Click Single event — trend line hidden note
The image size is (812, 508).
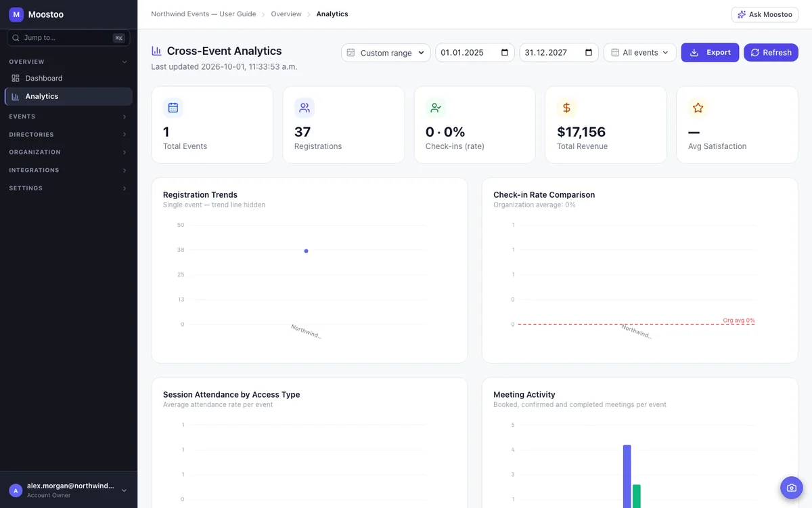point(215,205)
